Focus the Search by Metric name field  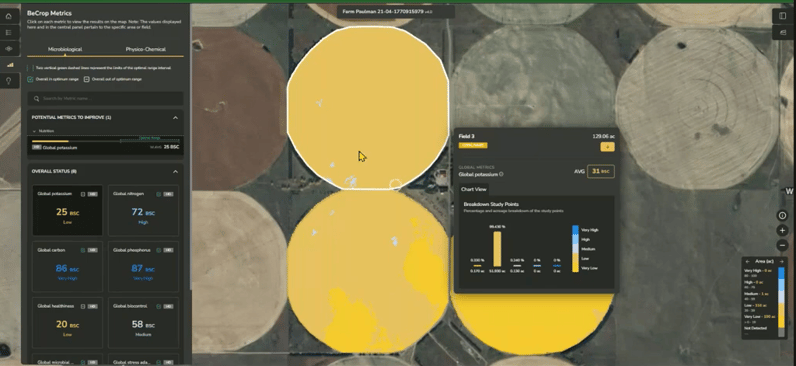click(106, 98)
